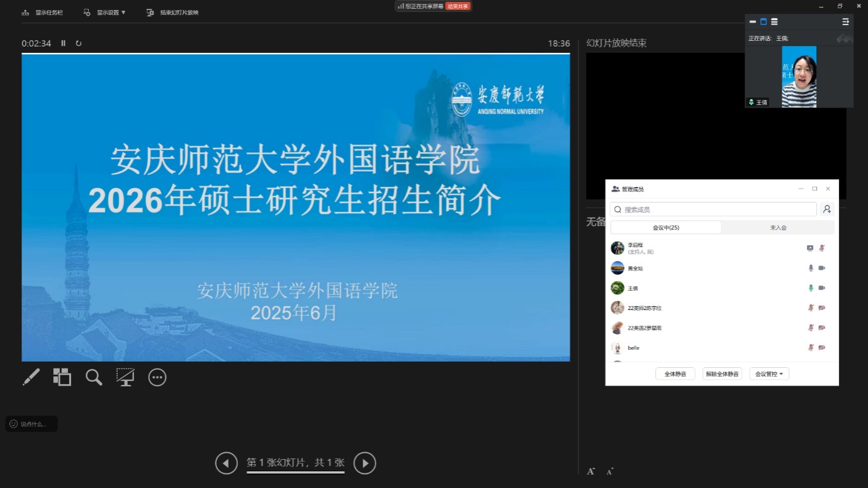Return to the previous slide arrow

coord(226,463)
